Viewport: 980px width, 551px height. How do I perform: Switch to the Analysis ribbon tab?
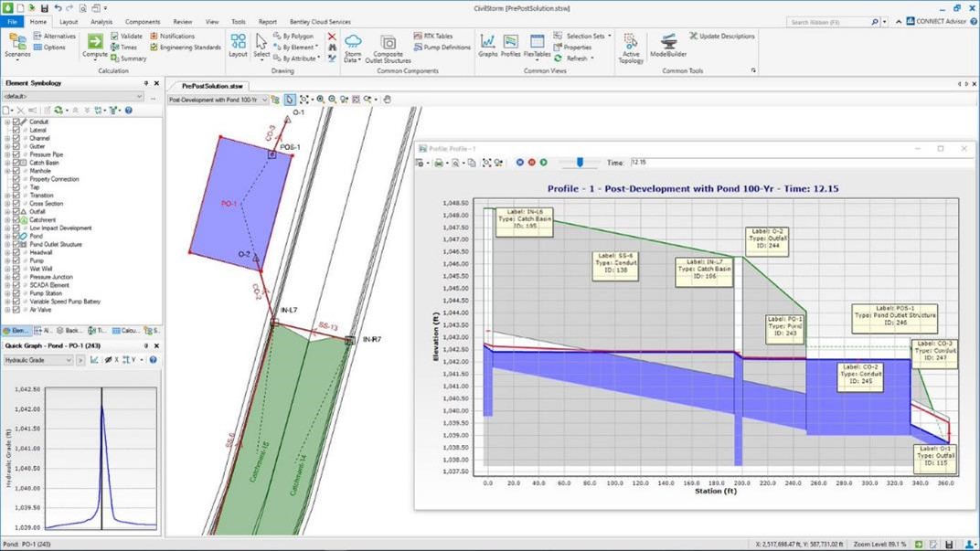(x=101, y=21)
